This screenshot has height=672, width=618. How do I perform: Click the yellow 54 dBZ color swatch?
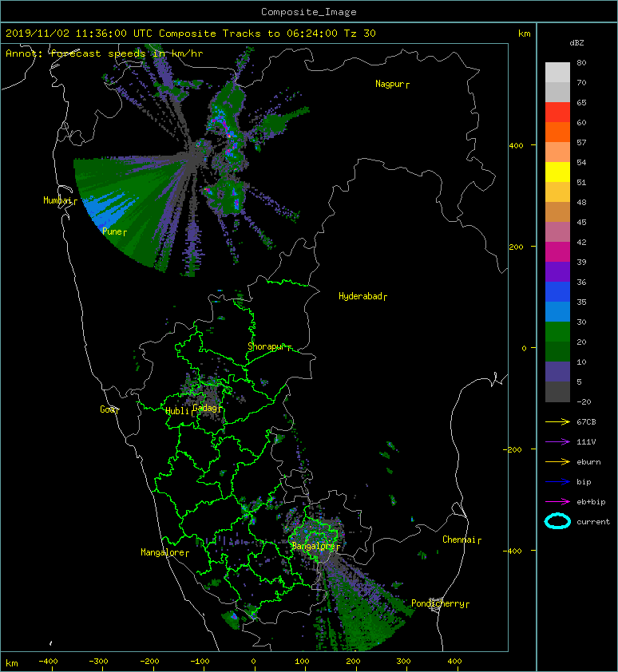point(557,172)
